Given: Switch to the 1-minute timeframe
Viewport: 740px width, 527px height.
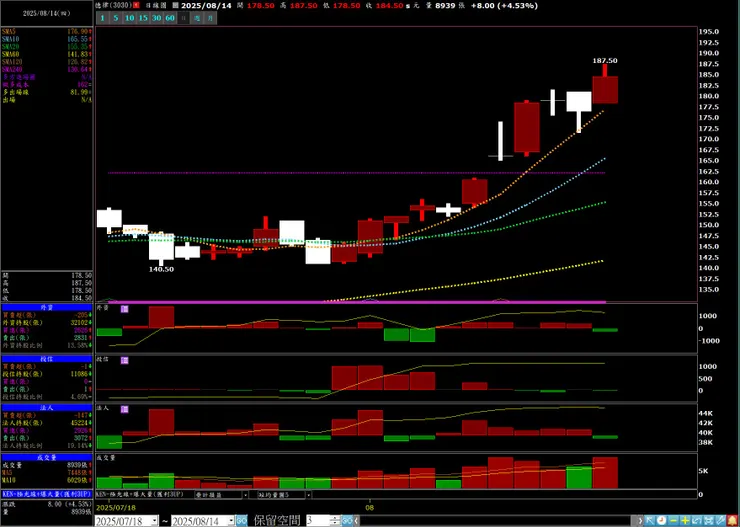Looking at the screenshot, I should coord(102,18).
